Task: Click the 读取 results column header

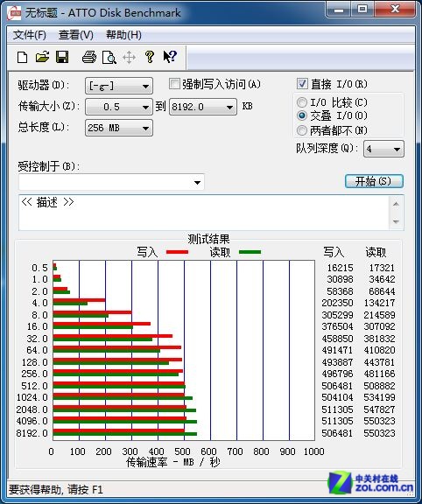Action: coord(376,252)
